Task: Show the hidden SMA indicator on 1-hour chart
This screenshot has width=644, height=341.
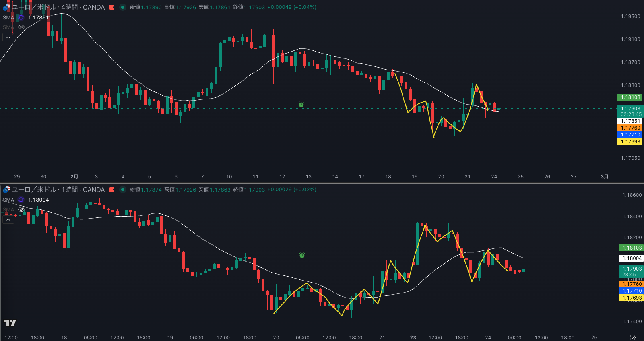Action: click(x=21, y=209)
